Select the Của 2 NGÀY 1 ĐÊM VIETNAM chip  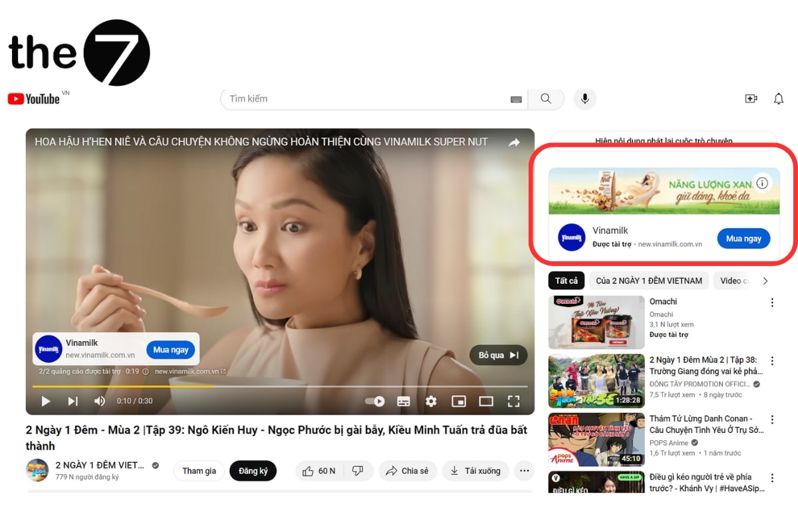(648, 281)
